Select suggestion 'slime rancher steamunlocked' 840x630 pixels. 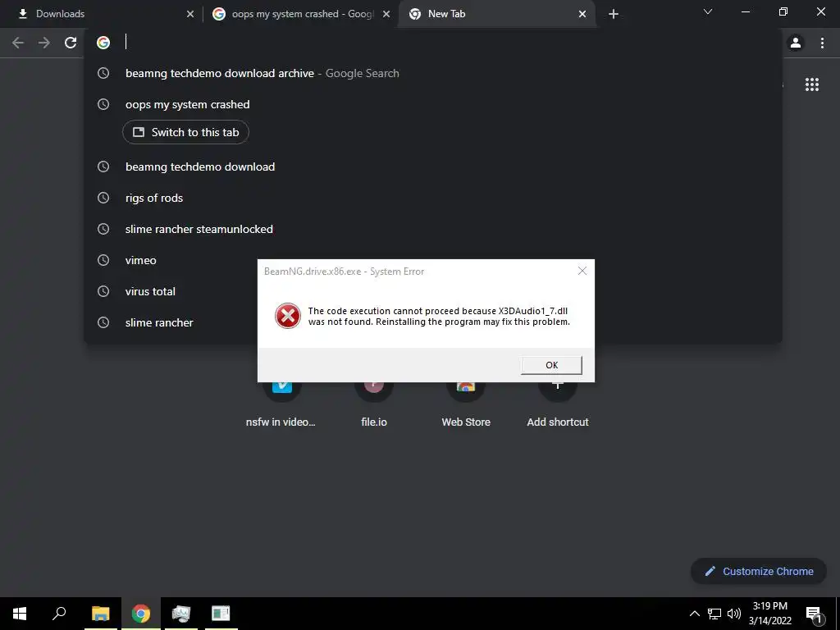pos(433,229)
